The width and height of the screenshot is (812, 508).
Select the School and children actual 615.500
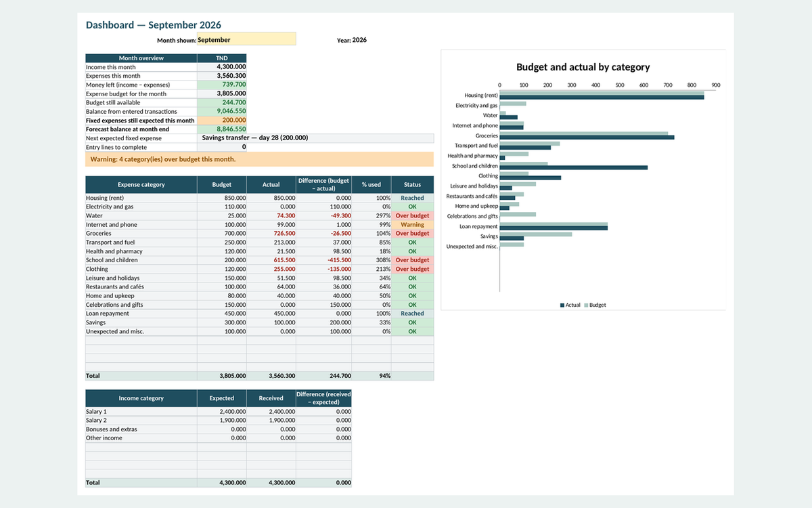point(271,260)
